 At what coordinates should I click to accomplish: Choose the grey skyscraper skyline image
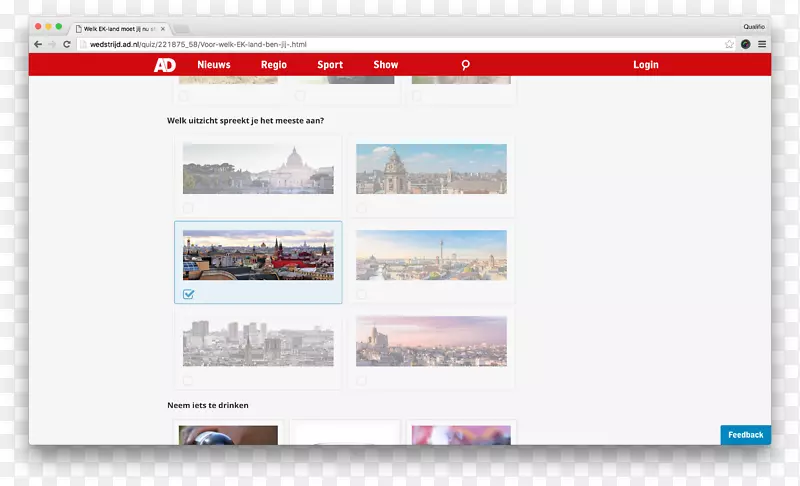pos(258,341)
